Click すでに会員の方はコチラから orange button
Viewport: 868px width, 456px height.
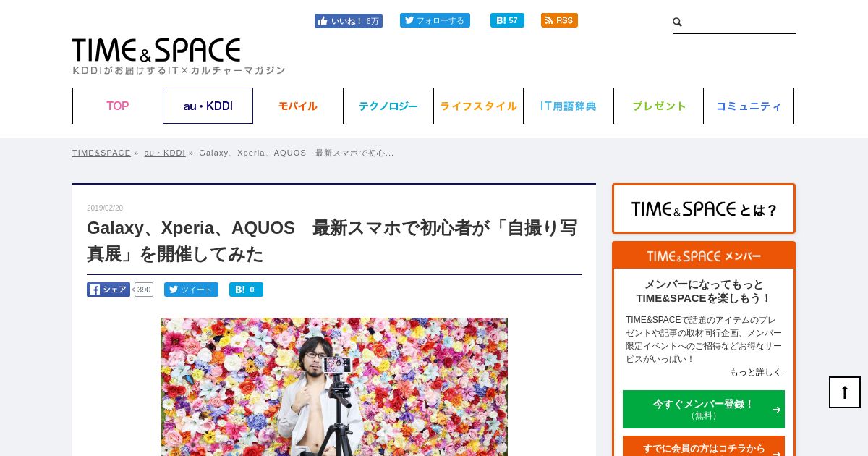704,447
